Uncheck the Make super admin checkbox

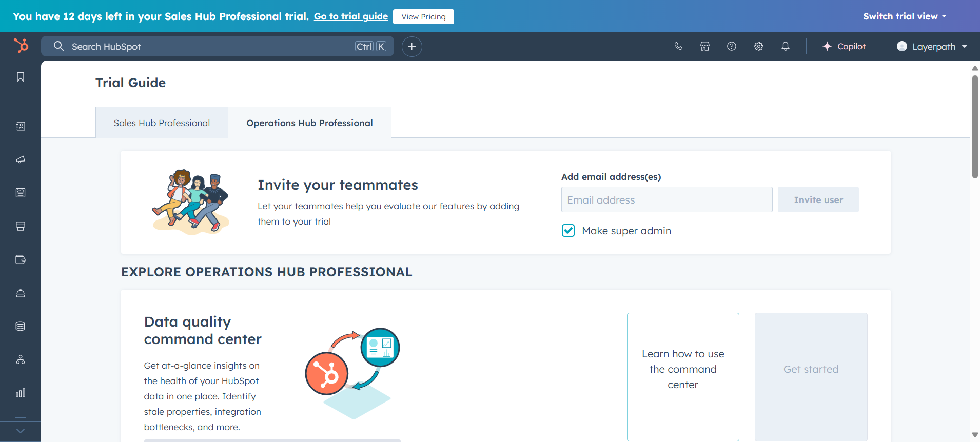pyautogui.click(x=568, y=231)
